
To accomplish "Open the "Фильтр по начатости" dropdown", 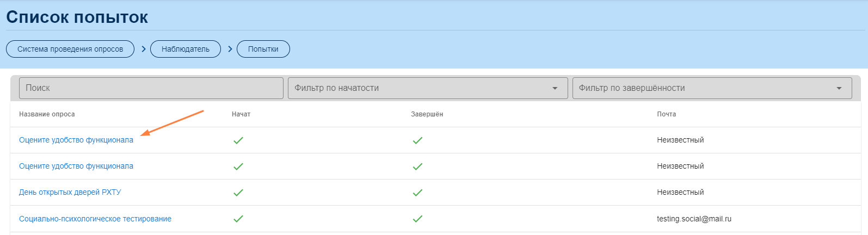I will pyautogui.click(x=427, y=88).
